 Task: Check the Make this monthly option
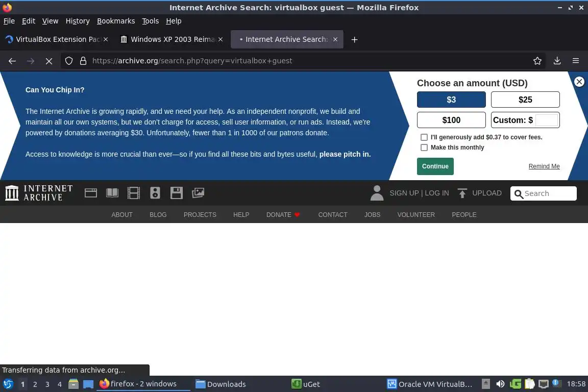pos(424,148)
